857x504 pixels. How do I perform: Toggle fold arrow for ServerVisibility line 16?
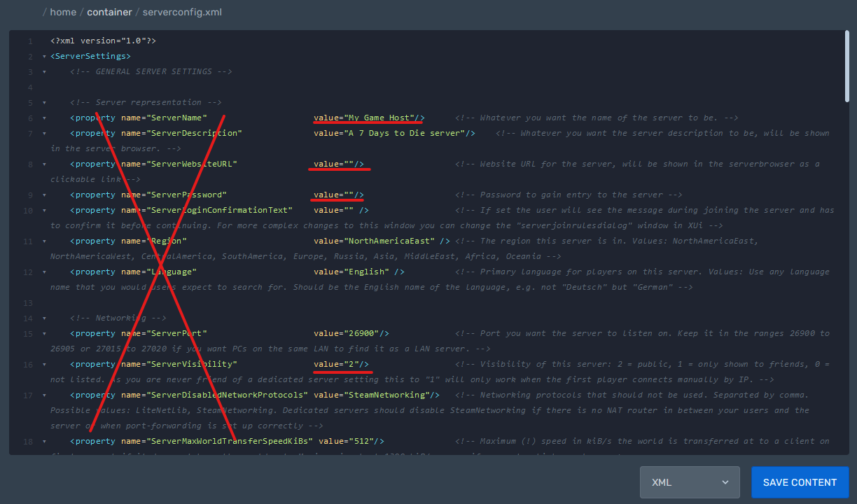pyautogui.click(x=44, y=365)
